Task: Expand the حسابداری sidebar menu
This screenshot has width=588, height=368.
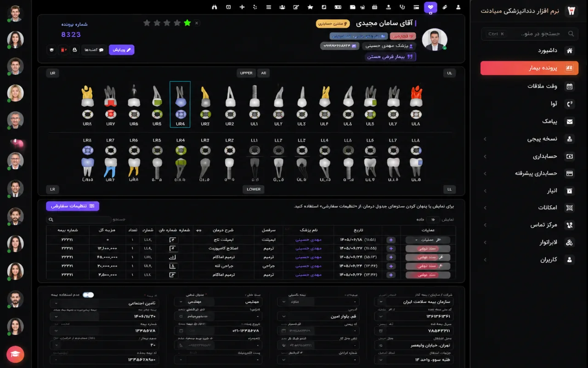Action: point(529,156)
